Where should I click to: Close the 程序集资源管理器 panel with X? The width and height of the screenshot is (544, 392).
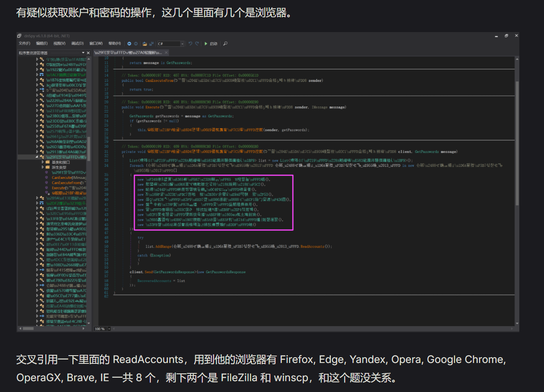pos(89,53)
